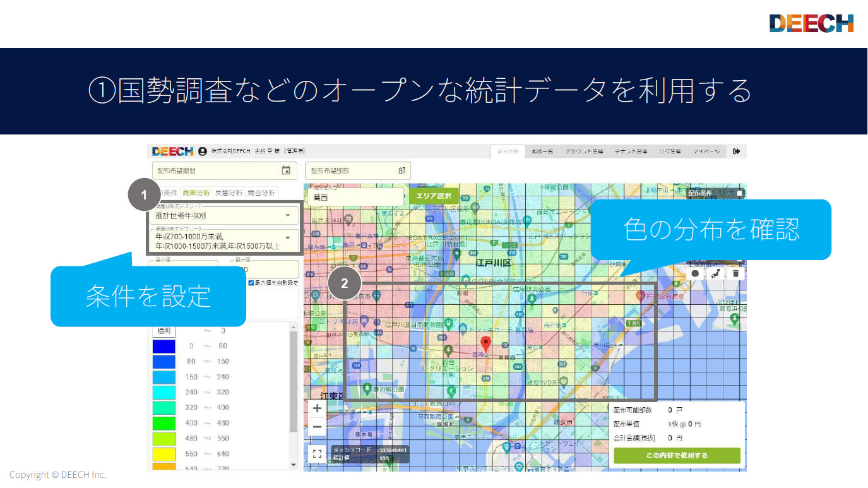Click the user account avatar icon
Image resolution: width=868 pixels, height=488 pixels.
pyautogui.click(x=203, y=152)
